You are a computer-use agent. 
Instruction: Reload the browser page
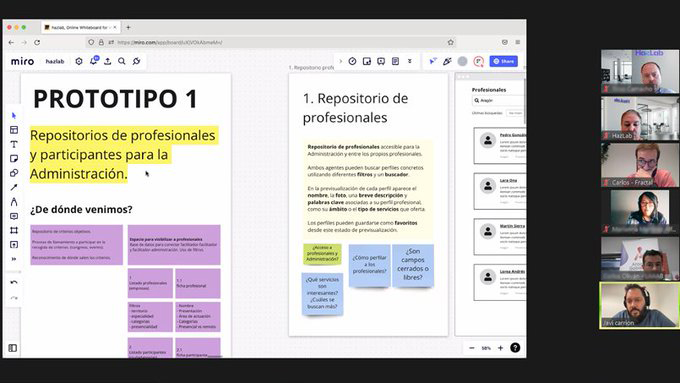[37, 43]
